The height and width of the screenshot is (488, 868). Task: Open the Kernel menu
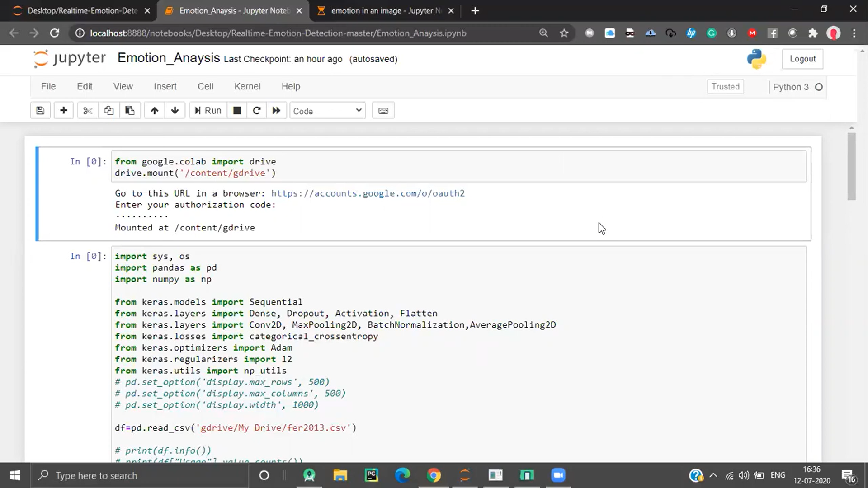[x=247, y=86]
